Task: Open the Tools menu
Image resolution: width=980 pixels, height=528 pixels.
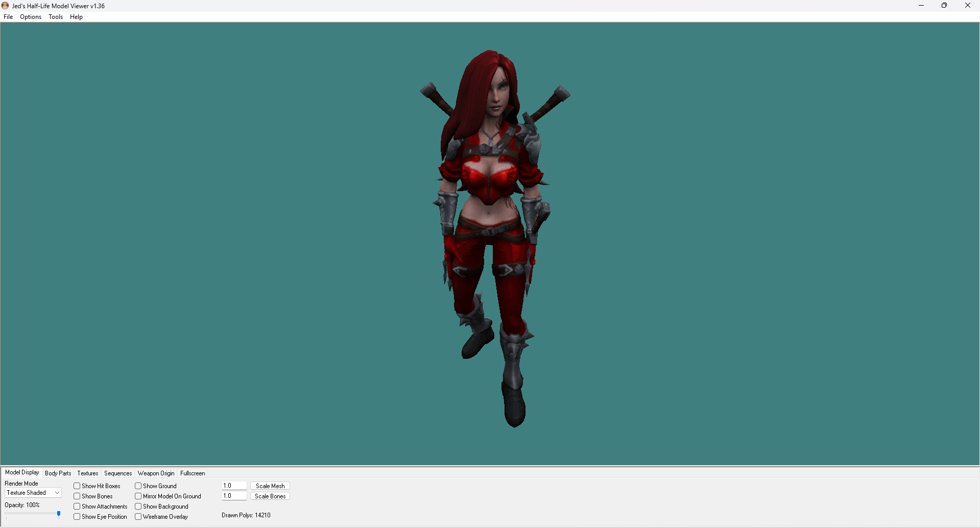Action: pyautogui.click(x=56, y=17)
